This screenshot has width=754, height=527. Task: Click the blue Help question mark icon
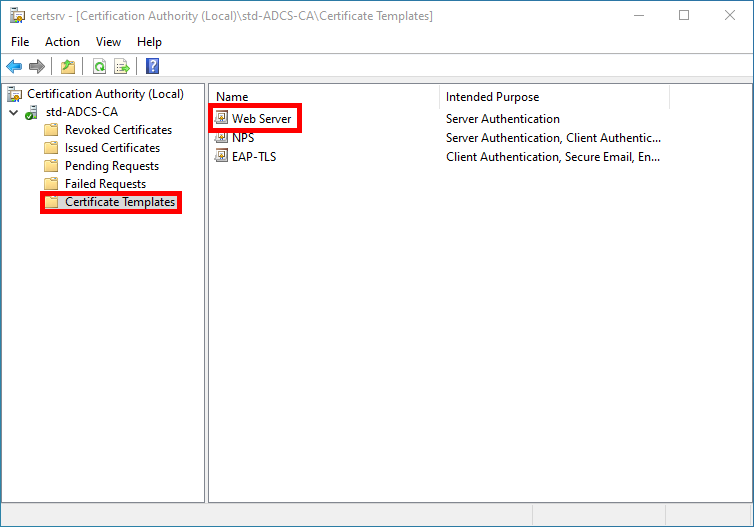(x=152, y=66)
